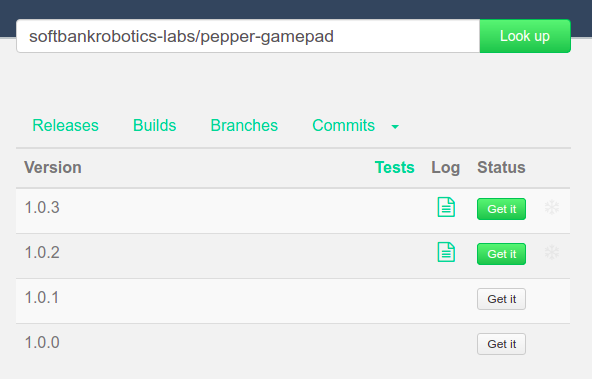592x379 pixels.
Task: Select the version text 1.0.2
Action: pyautogui.click(x=42, y=252)
